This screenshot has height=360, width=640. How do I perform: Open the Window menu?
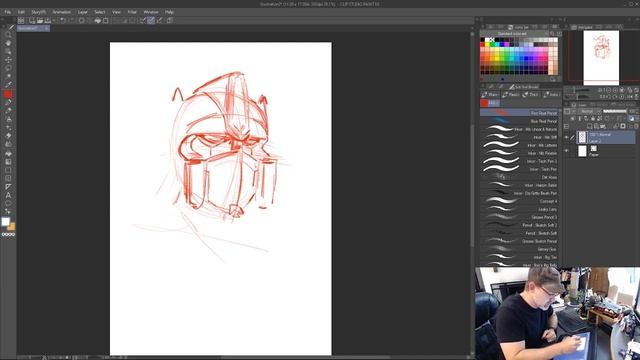(151, 12)
